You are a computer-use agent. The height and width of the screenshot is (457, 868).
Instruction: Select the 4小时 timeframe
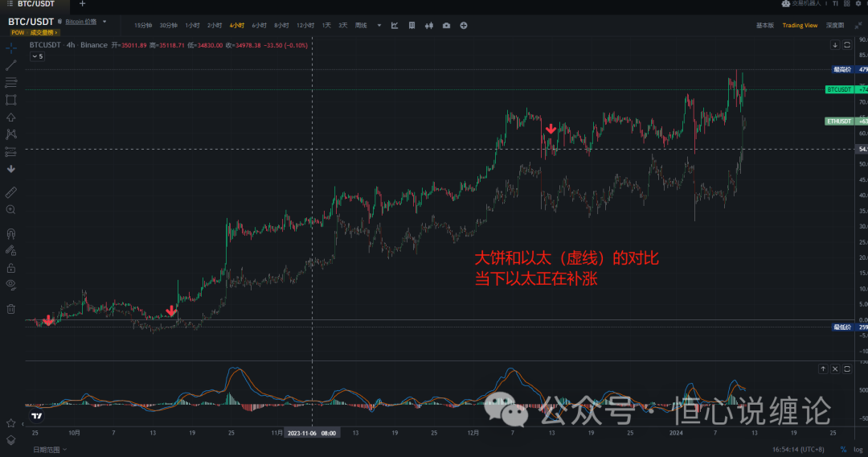[236, 26]
